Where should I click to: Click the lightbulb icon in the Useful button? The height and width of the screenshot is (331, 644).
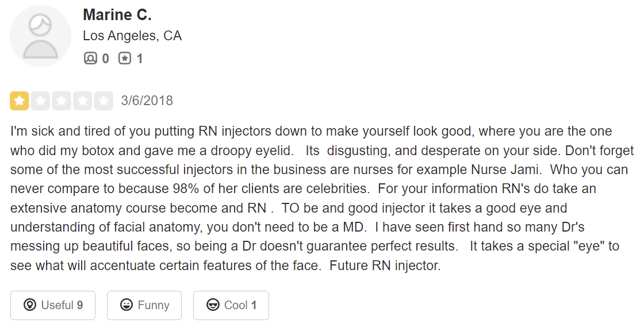pyautogui.click(x=30, y=305)
